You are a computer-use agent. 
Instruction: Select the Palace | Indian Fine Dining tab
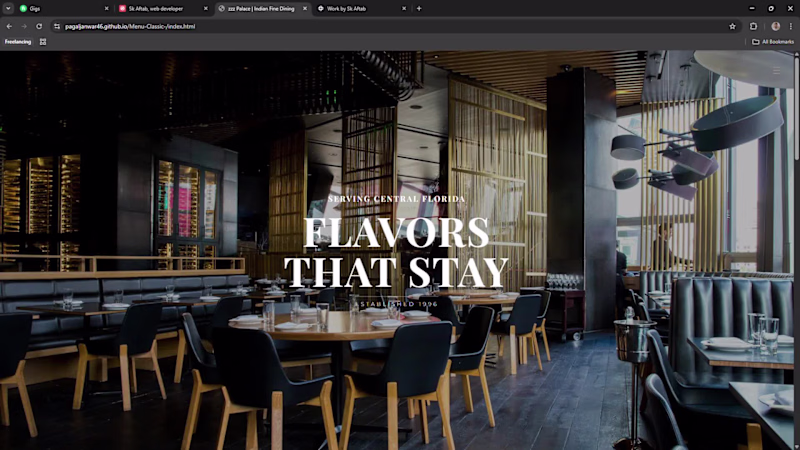click(x=262, y=8)
